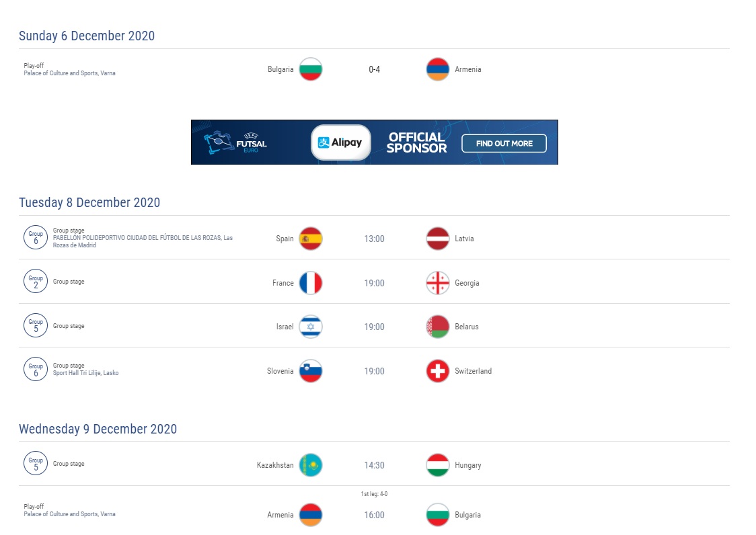
Task: Select the Belarus flag icon
Action: [438, 327]
